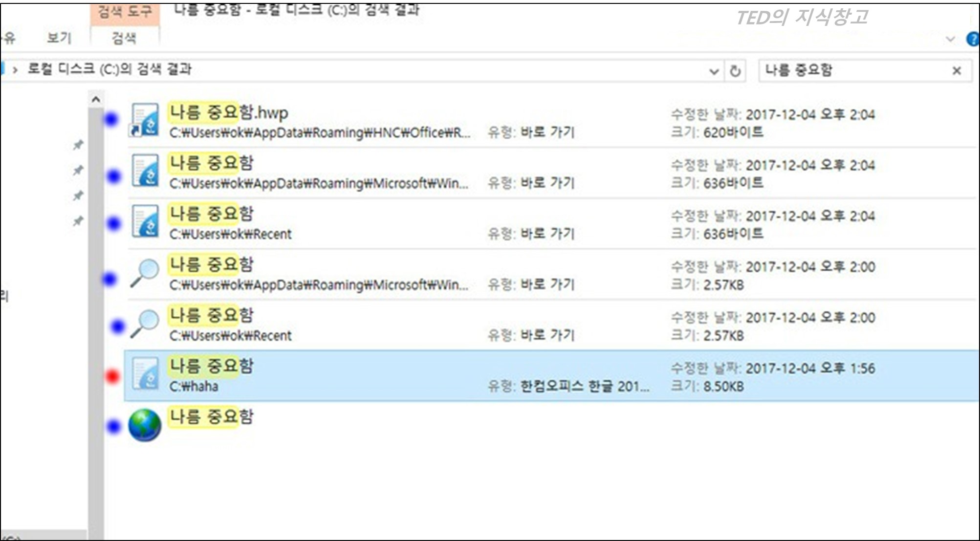Click the refresh button beside the address bar
The width and height of the screenshot is (980, 541).
[x=735, y=71]
